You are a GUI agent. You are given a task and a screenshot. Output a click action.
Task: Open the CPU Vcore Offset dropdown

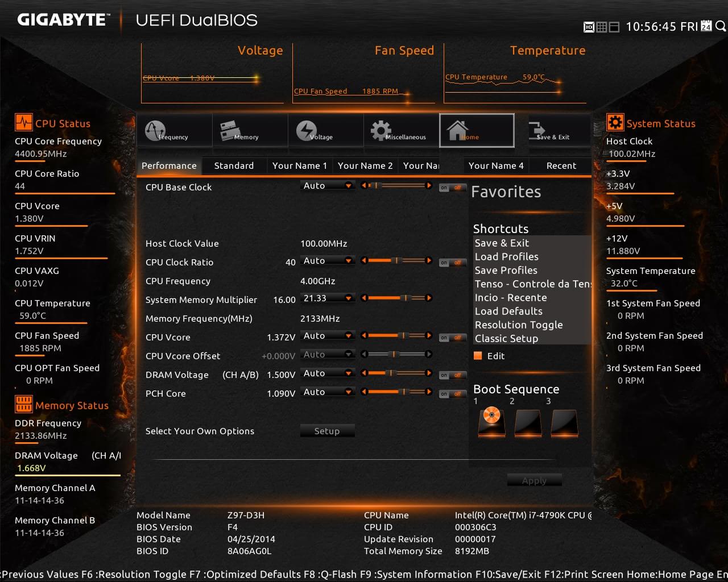[x=328, y=355]
